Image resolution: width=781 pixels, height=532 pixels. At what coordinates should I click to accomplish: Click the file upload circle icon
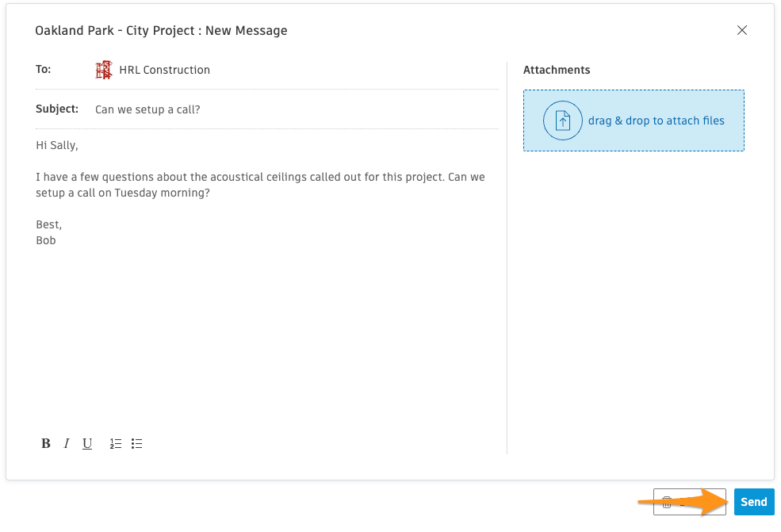click(x=563, y=121)
